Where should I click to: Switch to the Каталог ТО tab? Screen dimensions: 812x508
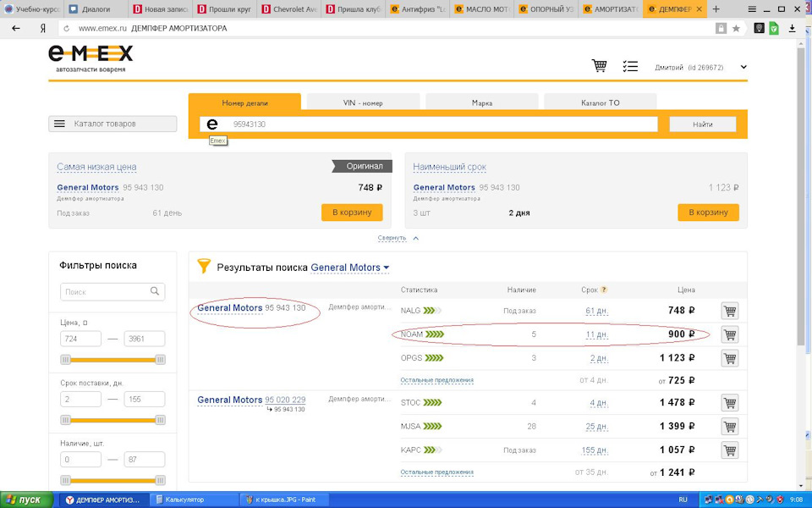coord(601,102)
